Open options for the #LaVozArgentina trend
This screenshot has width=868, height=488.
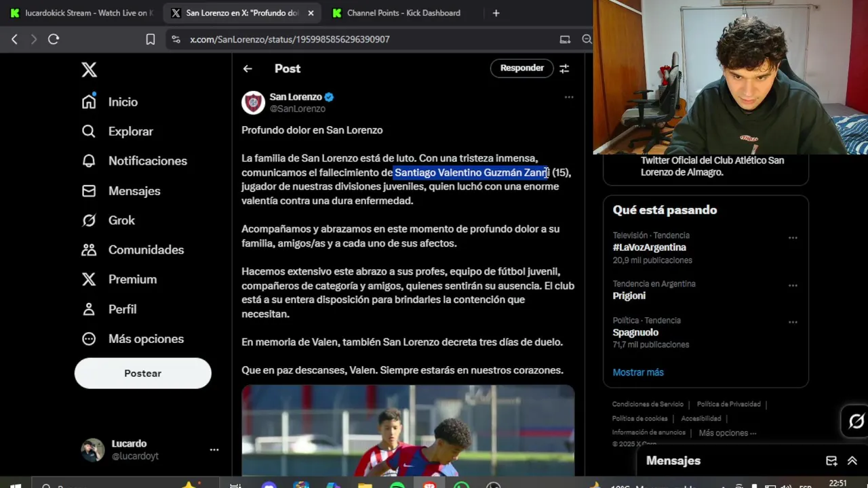tap(793, 238)
